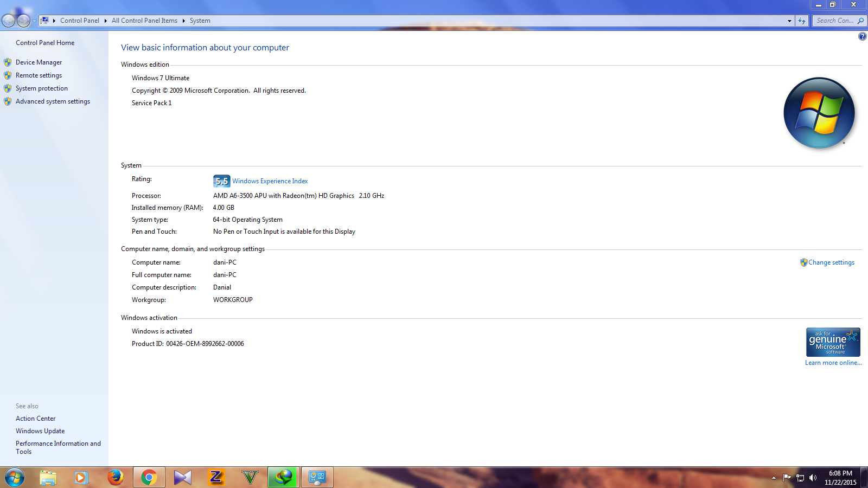The image size is (868, 488).
Task: Click the computer icon in address bar
Action: (x=45, y=21)
